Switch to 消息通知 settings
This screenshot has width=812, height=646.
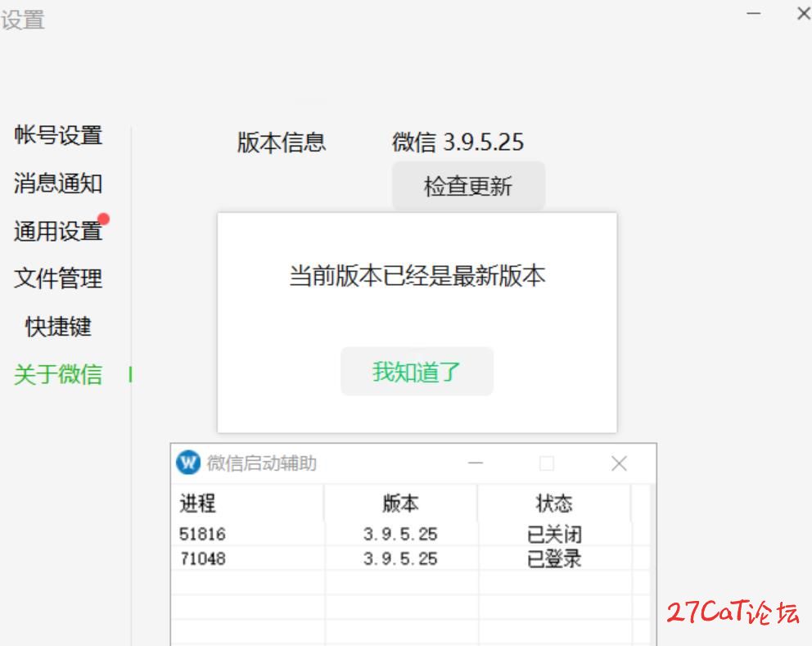pos(58,183)
